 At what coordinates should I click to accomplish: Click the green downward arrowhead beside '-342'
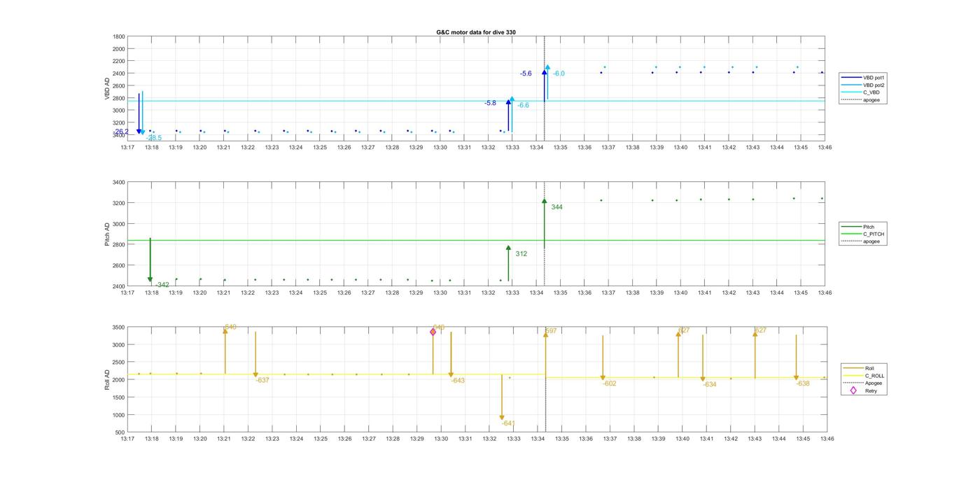pos(150,280)
